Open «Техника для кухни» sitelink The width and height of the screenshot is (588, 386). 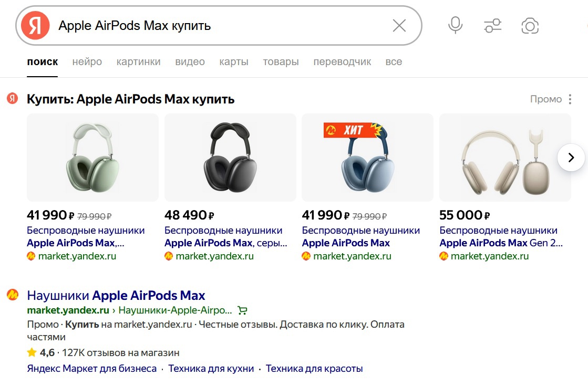(211, 369)
